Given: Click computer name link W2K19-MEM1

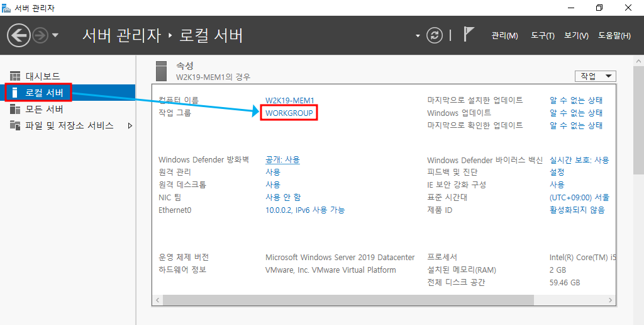Looking at the screenshot, I should click(290, 100).
